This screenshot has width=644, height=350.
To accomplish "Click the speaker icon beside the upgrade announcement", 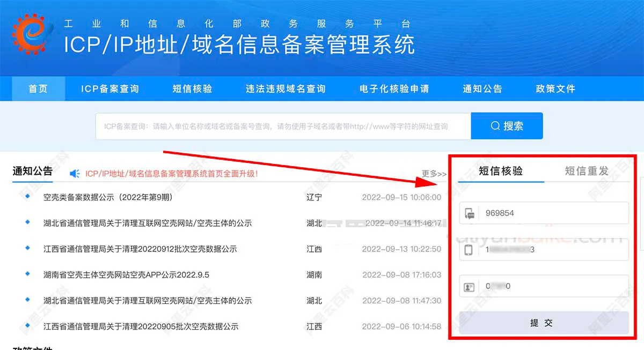I will (74, 173).
